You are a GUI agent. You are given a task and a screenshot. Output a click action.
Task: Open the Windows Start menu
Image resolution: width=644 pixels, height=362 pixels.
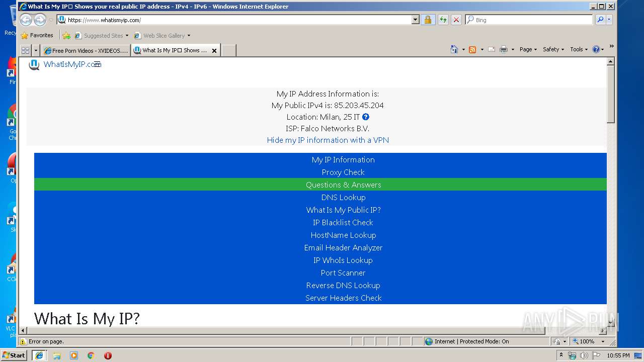pos(14,355)
